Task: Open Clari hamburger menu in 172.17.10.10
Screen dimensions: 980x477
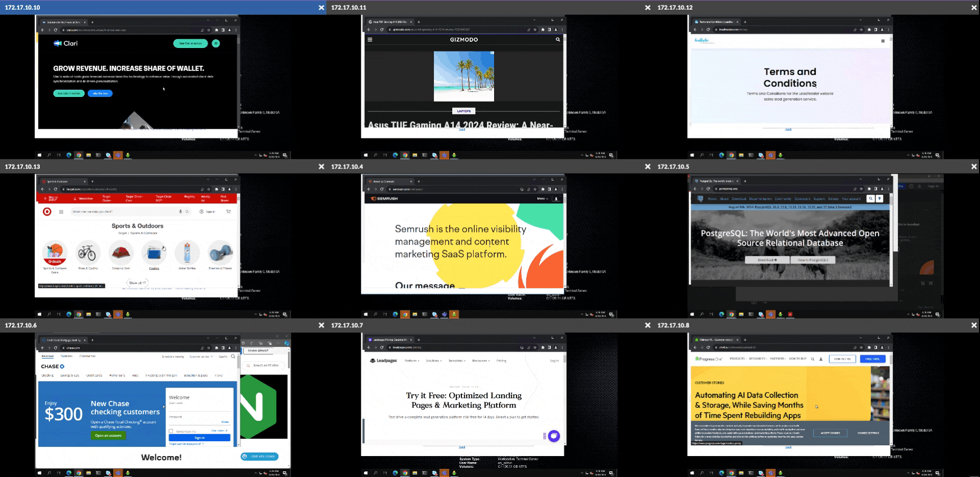Action: tap(216, 43)
